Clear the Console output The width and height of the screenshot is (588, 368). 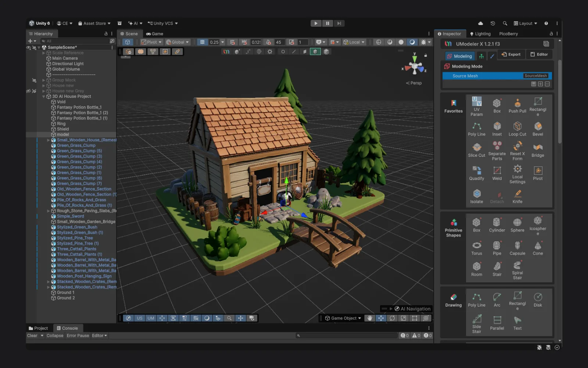point(32,336)
